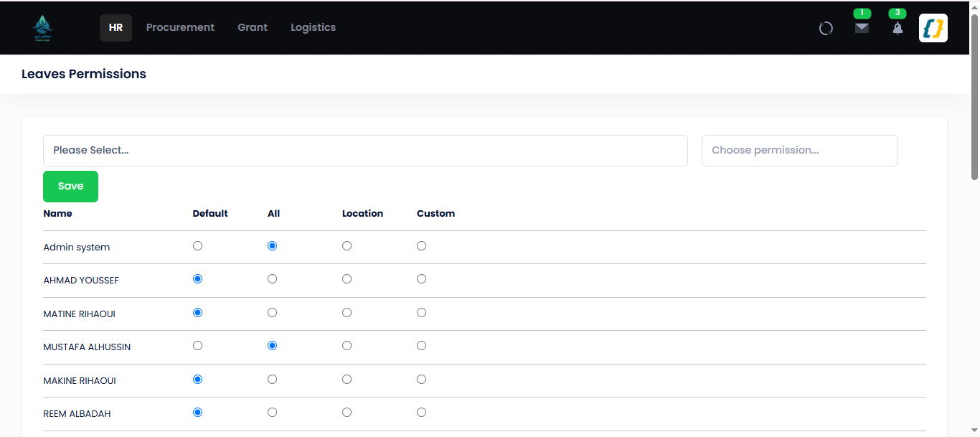Image resolution: width=980 pixels, height=437 pixels.
Task: Click the Custom column header
Action: click(435, 214)
